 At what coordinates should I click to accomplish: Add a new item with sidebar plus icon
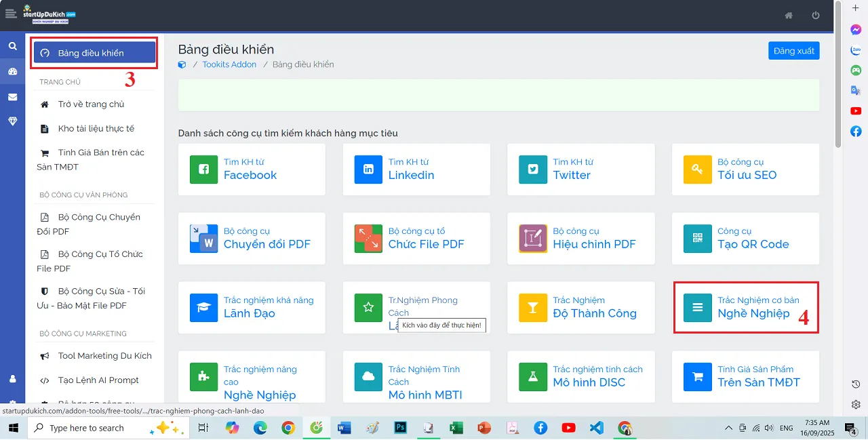click(x=856, y=7)
